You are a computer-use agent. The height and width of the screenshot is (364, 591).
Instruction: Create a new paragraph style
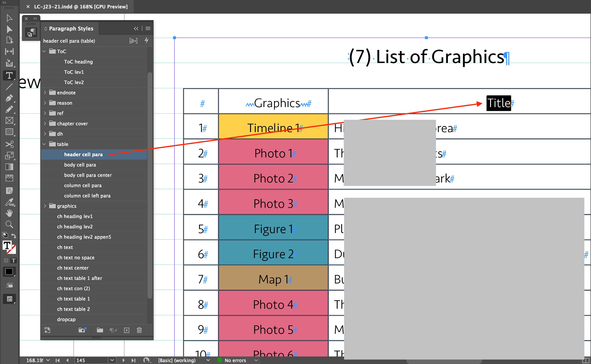point(126,330)
